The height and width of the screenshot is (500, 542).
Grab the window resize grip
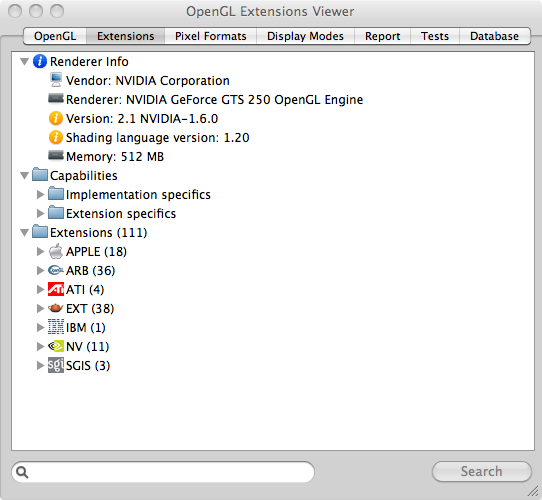point(533,491)
